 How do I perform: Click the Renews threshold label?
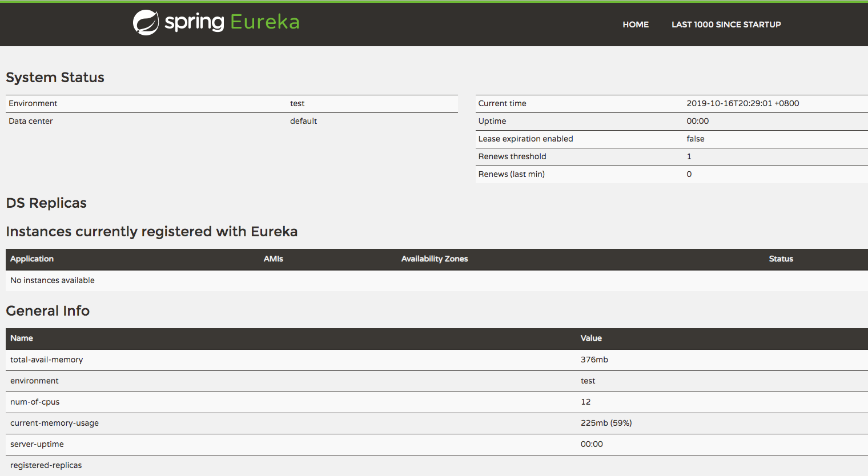click(x=512, y=156)
